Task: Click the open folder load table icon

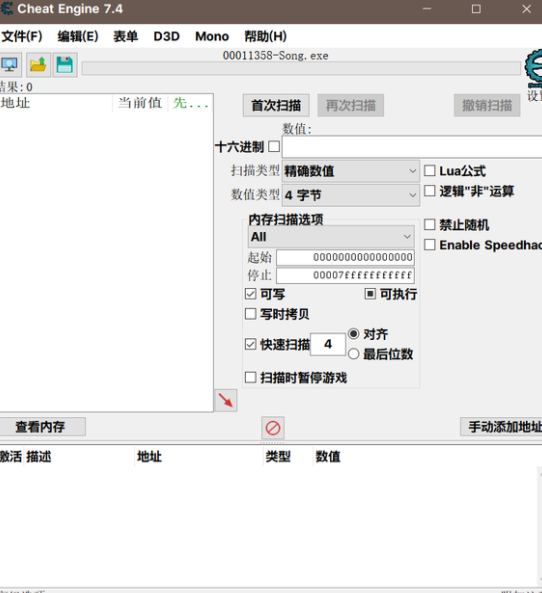Action: [38, 65]
